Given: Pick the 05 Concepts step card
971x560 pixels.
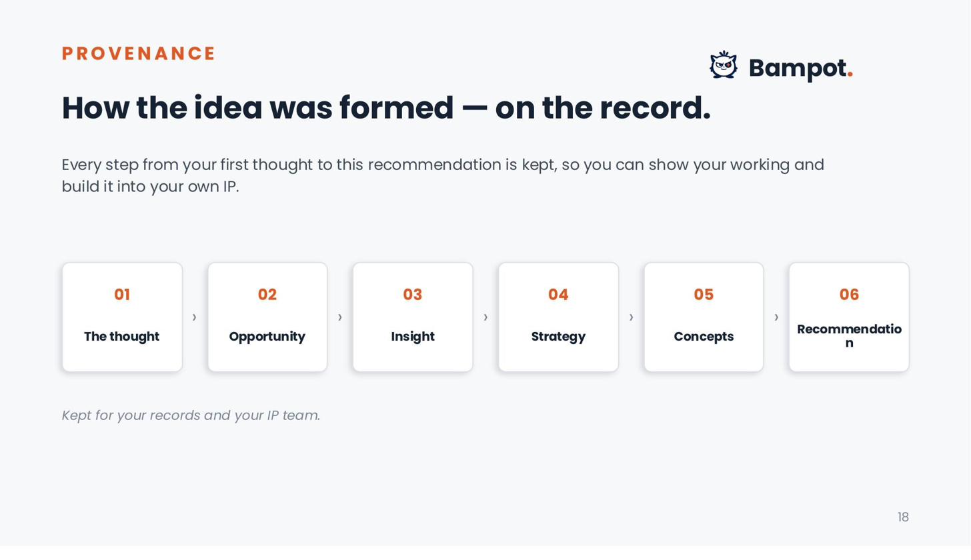Looking at the screenshot, I should coord(704,317).
